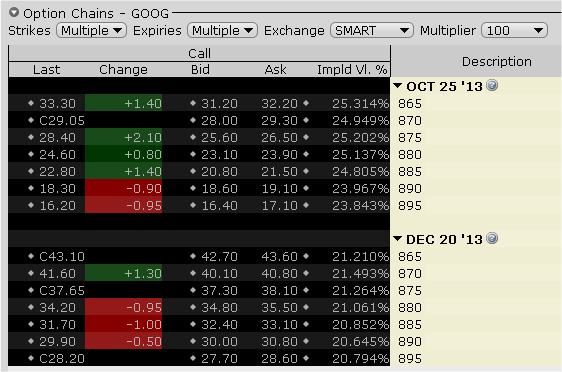Sort by the Bid column header
562x372 pixels.
click(200, 70)
